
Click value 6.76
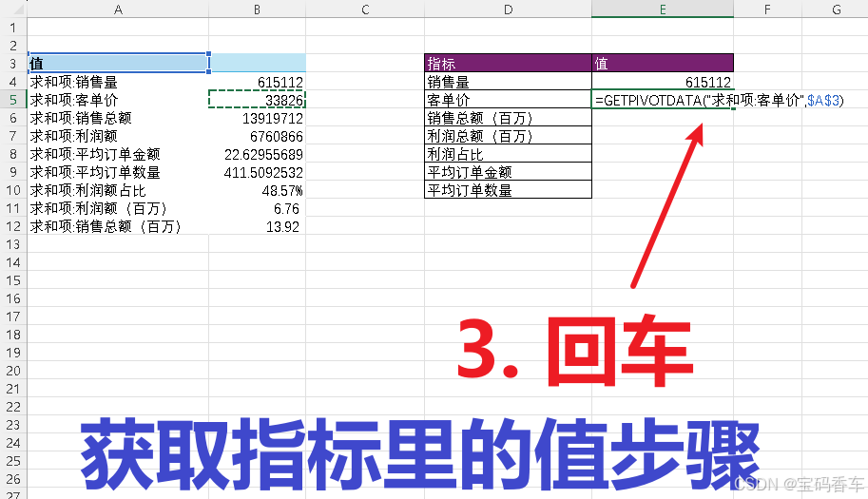point(258,208)
